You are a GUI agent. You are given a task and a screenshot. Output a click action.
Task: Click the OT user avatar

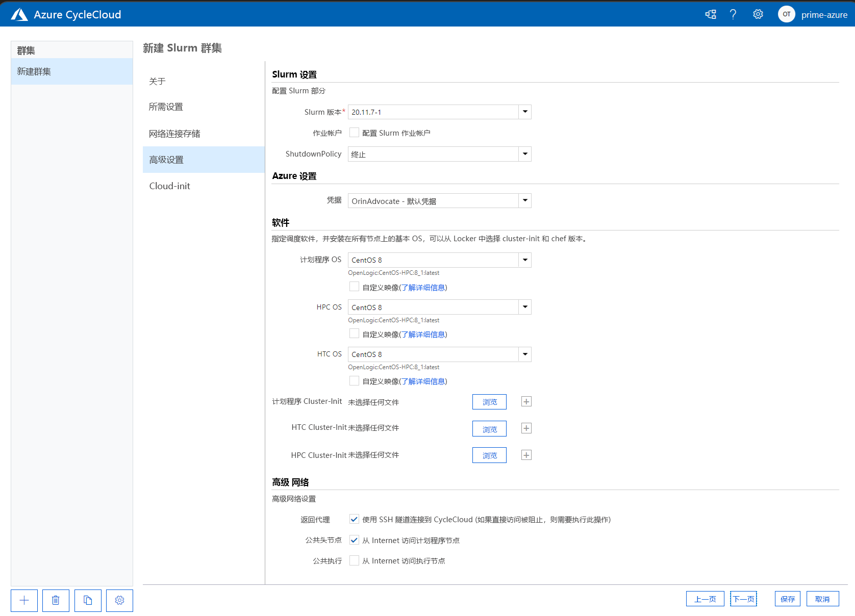pos(786,14)
